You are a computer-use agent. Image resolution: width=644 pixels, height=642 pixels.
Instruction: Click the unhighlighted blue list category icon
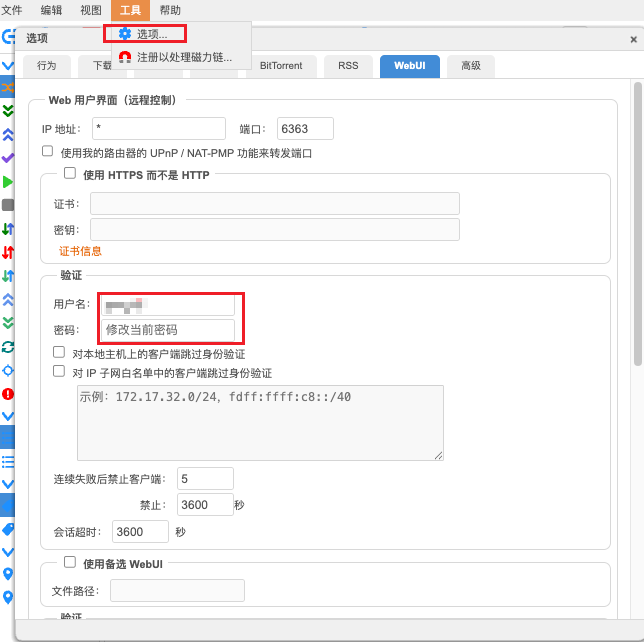(x=8, y=462)
